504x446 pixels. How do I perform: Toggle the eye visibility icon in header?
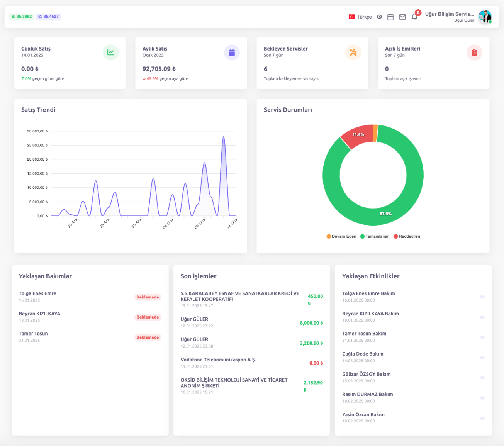(379, 17)
